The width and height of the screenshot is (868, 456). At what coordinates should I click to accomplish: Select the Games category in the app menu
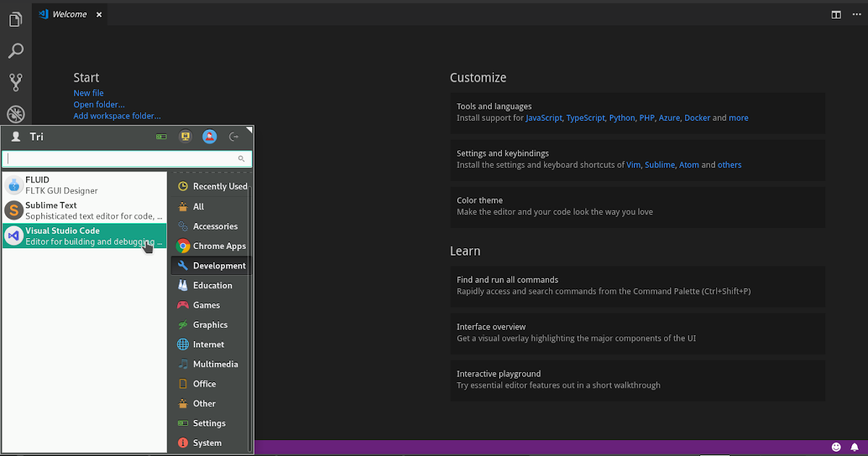[206, 305]
